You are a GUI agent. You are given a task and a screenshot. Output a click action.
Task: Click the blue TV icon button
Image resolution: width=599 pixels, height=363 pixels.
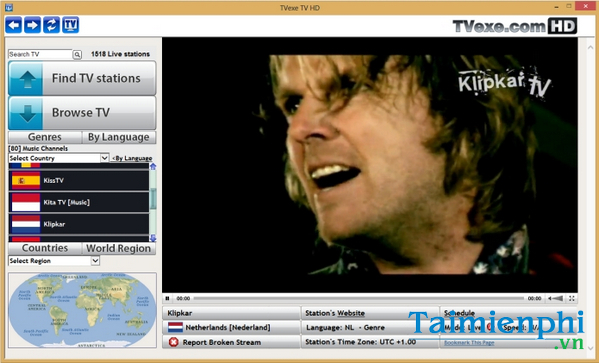pos(70,25)
